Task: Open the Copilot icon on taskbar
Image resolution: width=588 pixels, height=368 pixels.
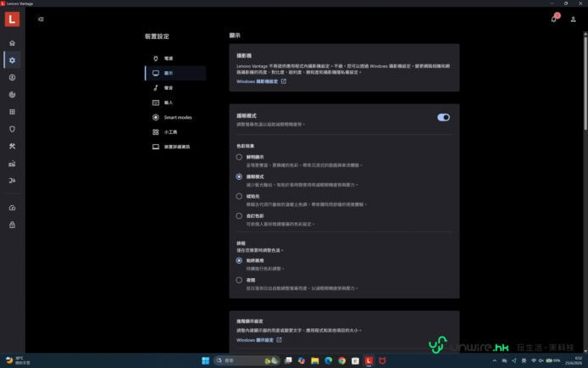Action: [x=301, y=360]
